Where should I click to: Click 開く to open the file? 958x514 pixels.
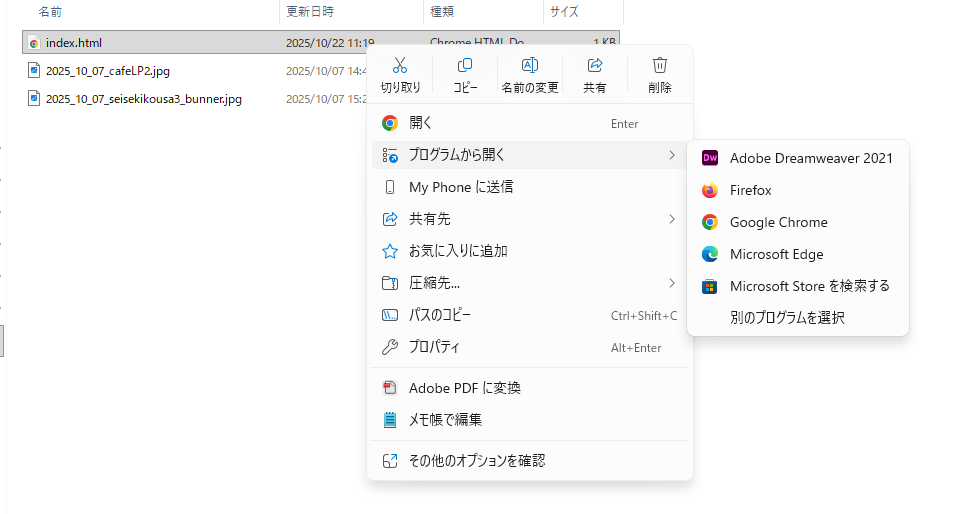(x=421, y=123)
